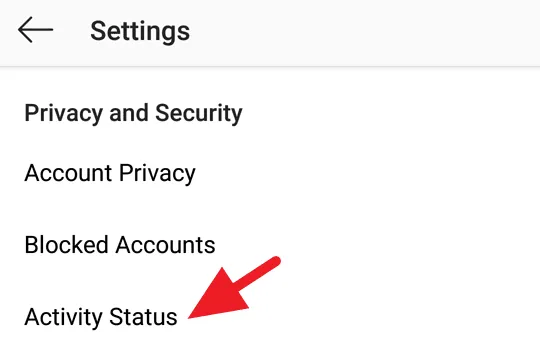Viewport: 540px width, 362px height.
Task: Click the word Accounts in Blocked Accounts
Action: coord(166,245)
